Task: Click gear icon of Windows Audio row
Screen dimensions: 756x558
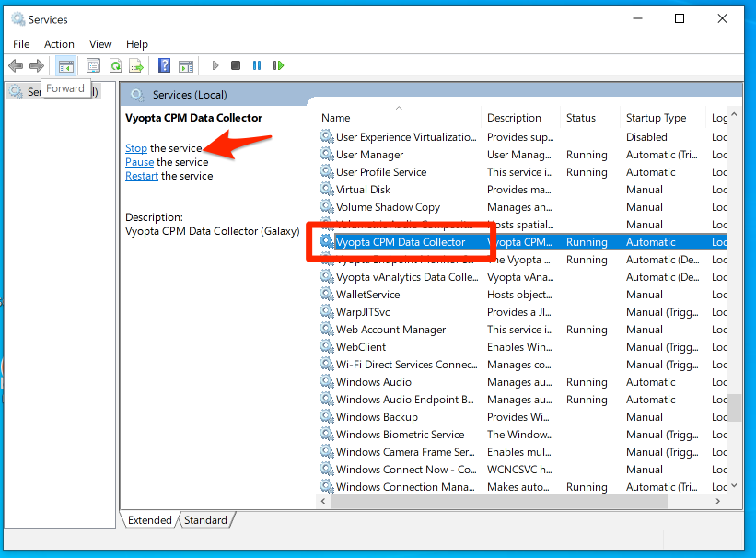Action: tap(326, 381)
